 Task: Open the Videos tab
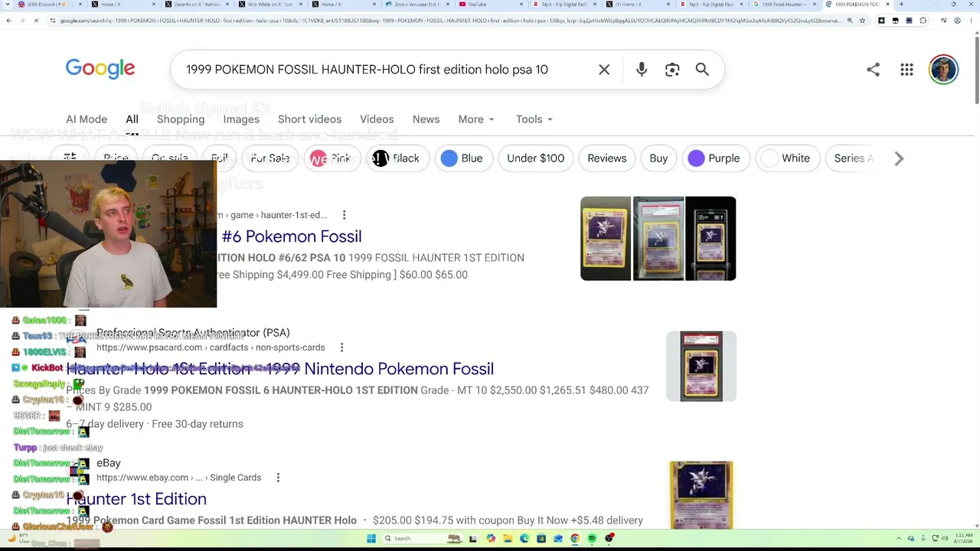[377, 119]
